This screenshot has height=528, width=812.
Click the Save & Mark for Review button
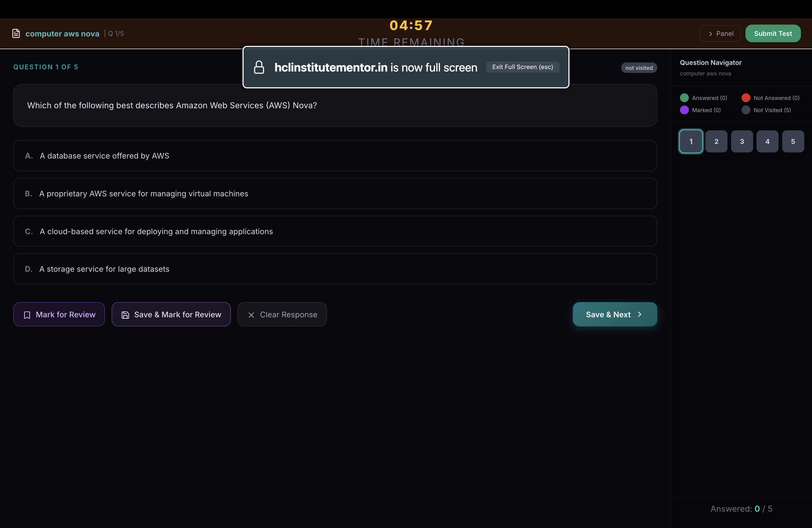pos(171,314)
